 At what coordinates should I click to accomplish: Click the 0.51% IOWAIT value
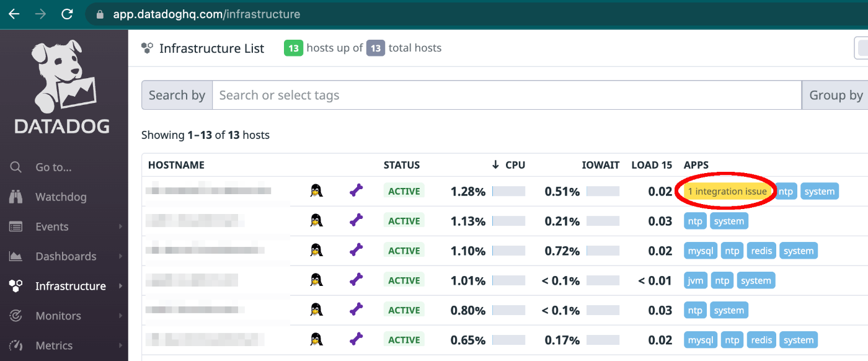pos(562,192)
